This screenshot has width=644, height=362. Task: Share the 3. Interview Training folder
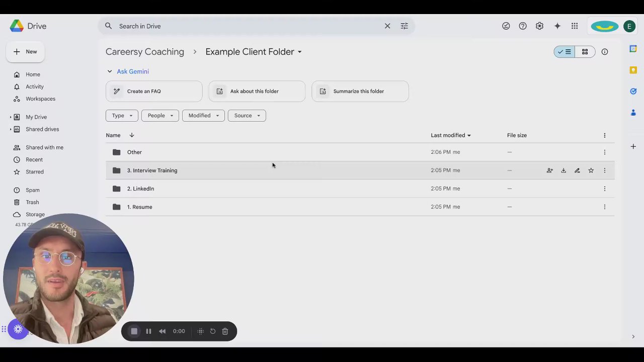pos(549,170)
